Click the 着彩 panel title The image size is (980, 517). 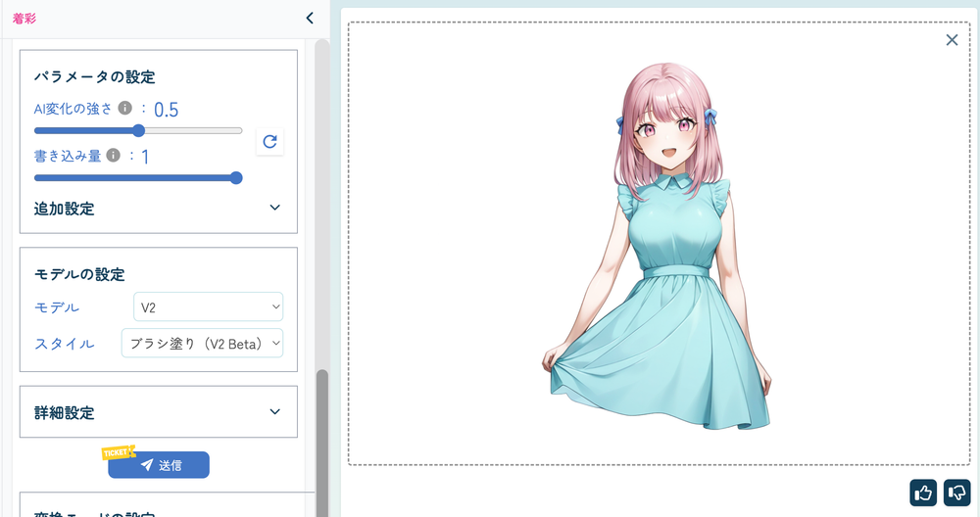(x=24, y=18)
